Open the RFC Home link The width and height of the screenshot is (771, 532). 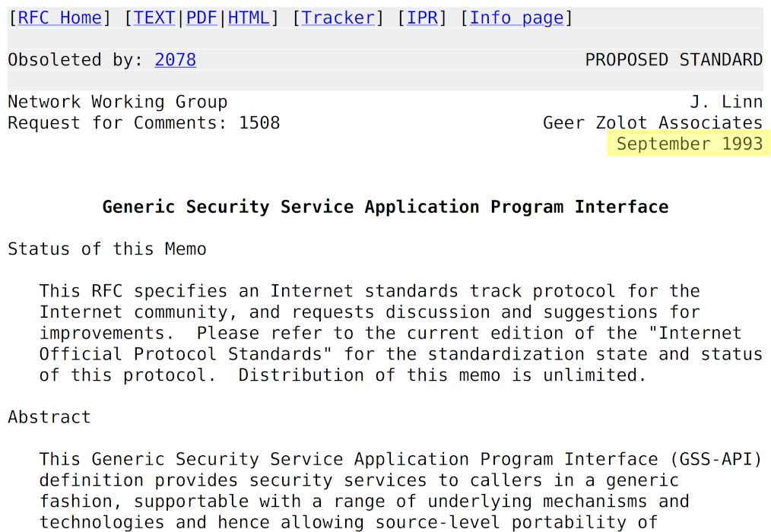pos(60,18)
